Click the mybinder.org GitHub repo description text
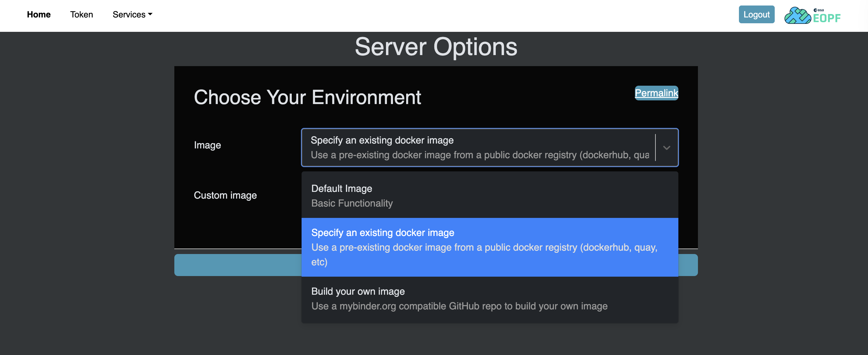 [x=459, y=306]
